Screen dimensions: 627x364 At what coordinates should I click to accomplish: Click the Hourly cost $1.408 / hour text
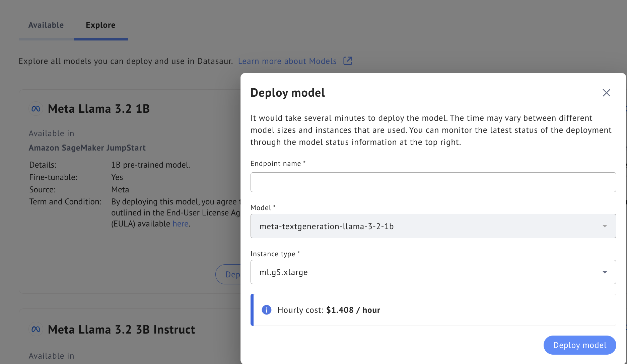click(x=329, y=310)
